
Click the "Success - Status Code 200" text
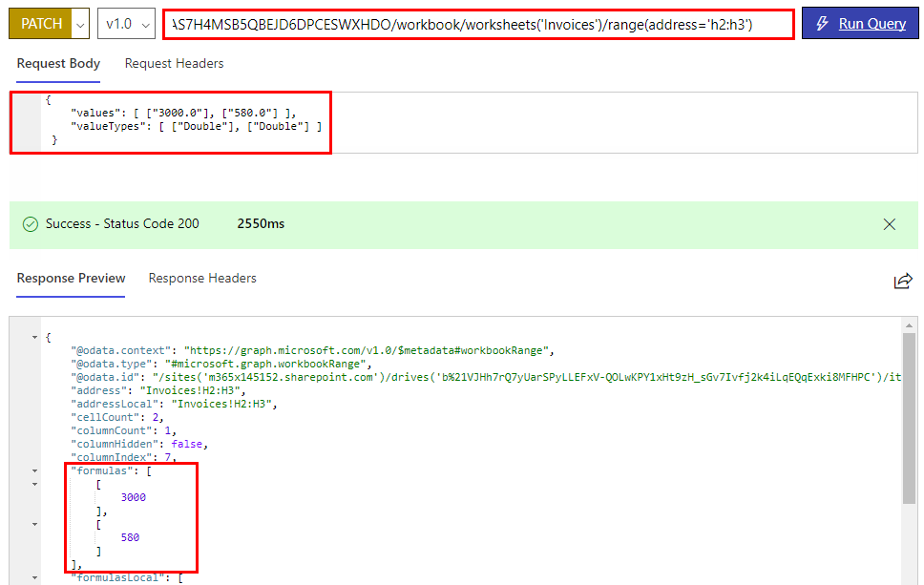[122, 224]
